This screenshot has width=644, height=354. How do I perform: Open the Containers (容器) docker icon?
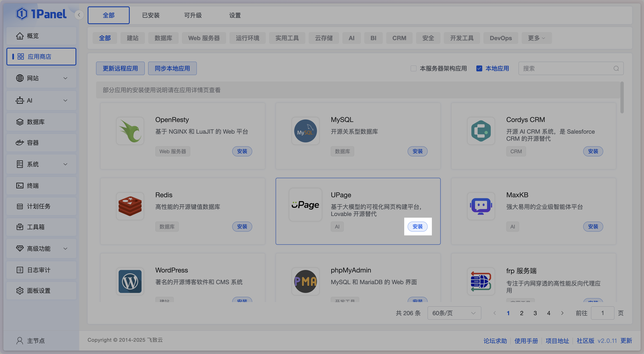[x=20, y=143]
